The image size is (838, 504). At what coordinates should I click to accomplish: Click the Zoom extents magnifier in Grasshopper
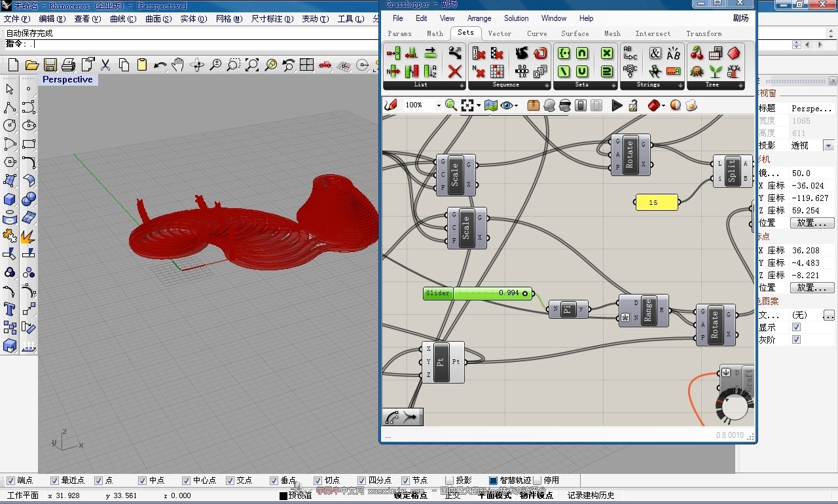pyautogui.click(x=451, y=105)
